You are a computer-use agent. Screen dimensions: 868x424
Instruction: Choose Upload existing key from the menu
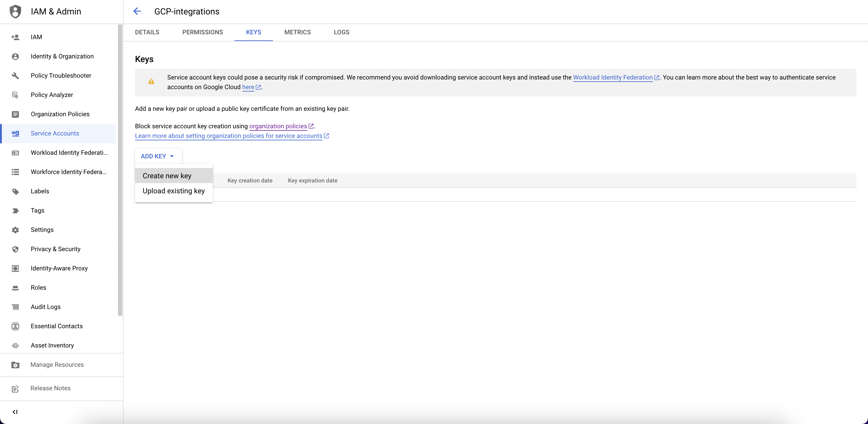pos(174,191)
